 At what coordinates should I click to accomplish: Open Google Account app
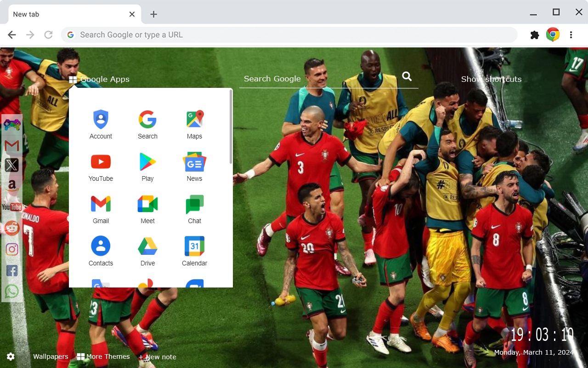(x=101, y=125)
